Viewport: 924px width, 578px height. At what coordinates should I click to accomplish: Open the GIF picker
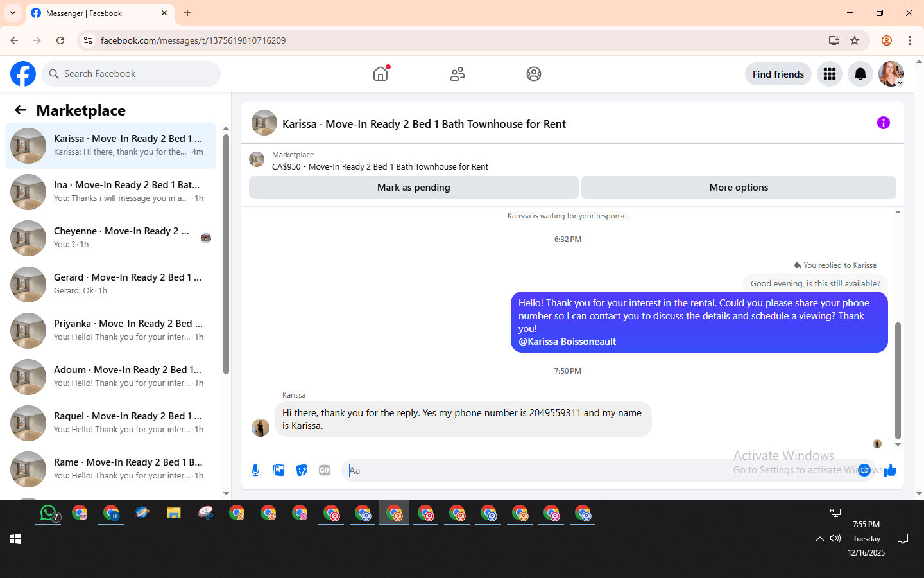(x=325, y=470)
